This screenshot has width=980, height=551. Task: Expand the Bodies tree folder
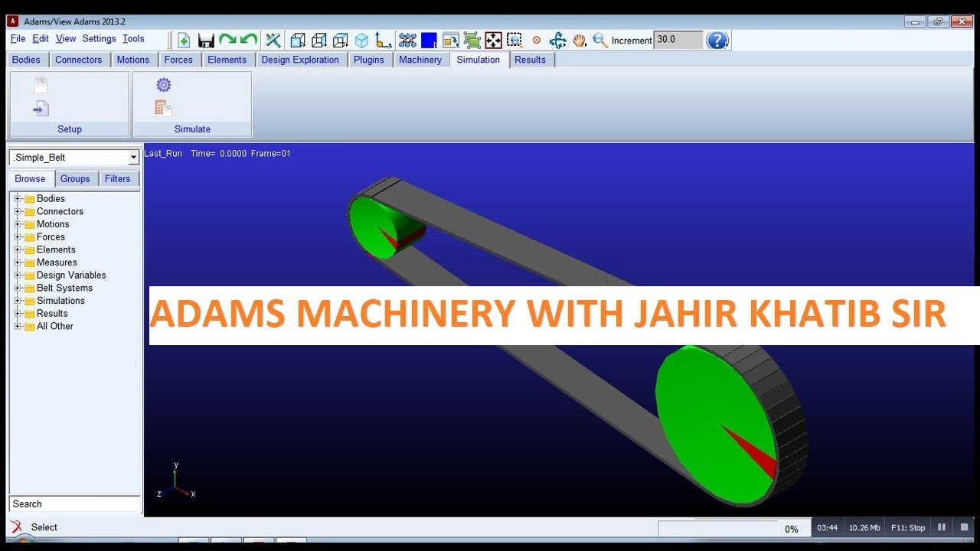tap(18, 198)
